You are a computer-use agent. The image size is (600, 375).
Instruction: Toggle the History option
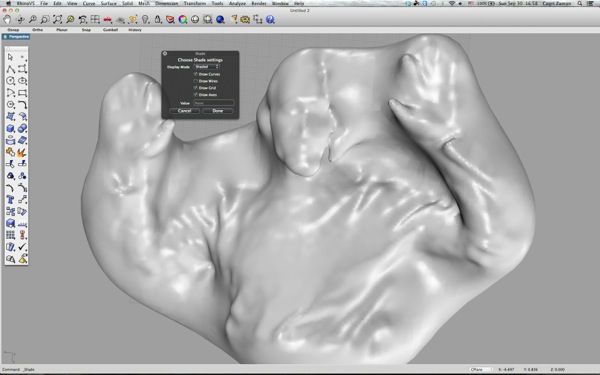click(x=135, y=30)
